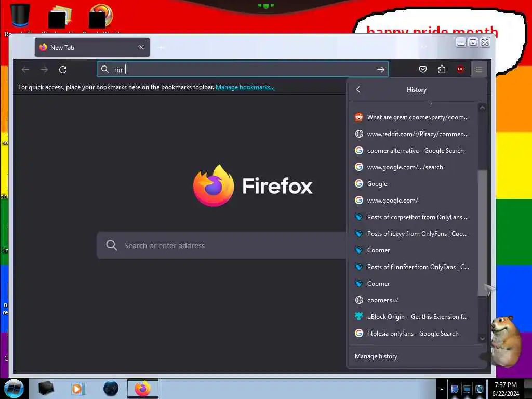Image resolution: width=532 pixels, height=399 pixels.
Task: Click the history panel scrollbar thumb
Action: point(482,233)
